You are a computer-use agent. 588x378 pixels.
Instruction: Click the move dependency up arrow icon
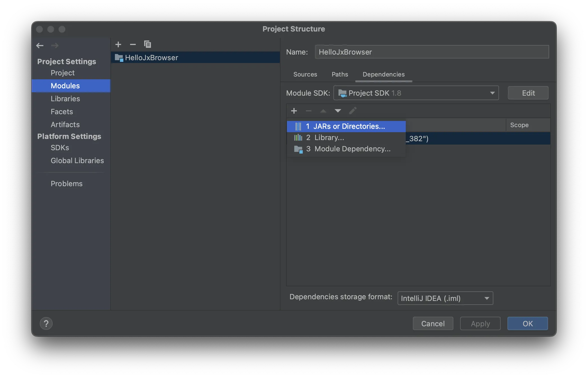point(323,111)
